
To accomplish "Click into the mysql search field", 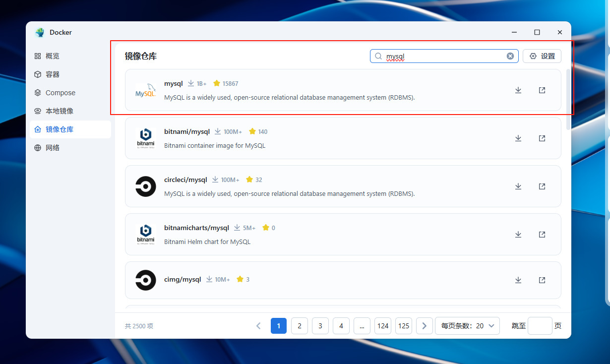I will tap(444, 56).
